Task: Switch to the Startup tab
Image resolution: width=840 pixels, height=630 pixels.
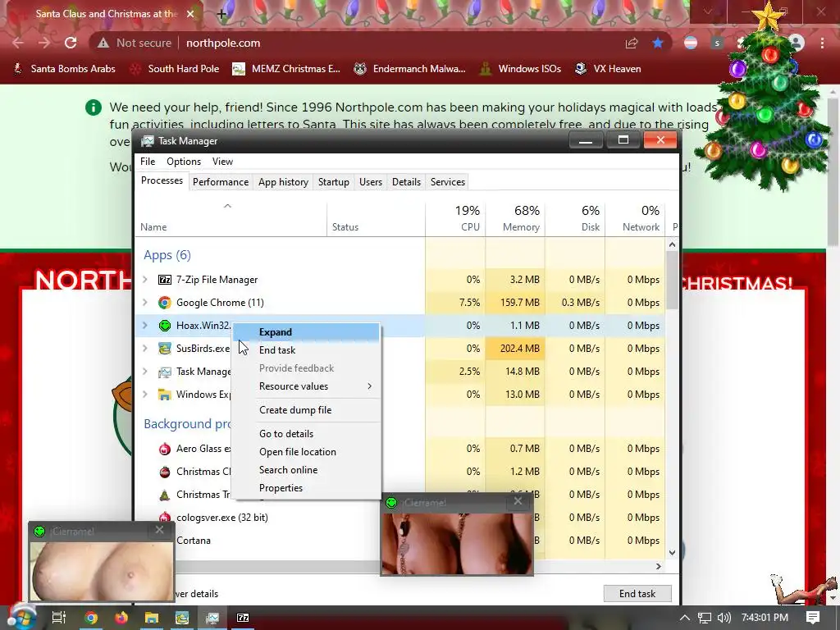Action: coord(334,182)
